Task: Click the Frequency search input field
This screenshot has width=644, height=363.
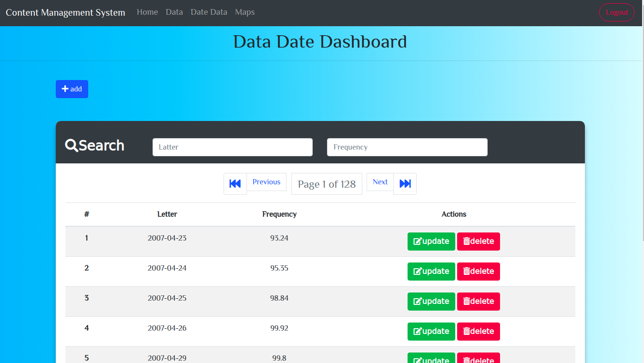Action: point(407,147)
